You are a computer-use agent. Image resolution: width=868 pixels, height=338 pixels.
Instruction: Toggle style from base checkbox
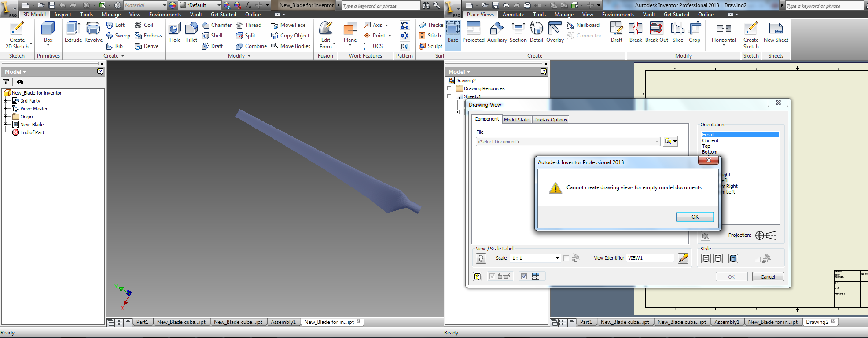[x=758, y=259]
